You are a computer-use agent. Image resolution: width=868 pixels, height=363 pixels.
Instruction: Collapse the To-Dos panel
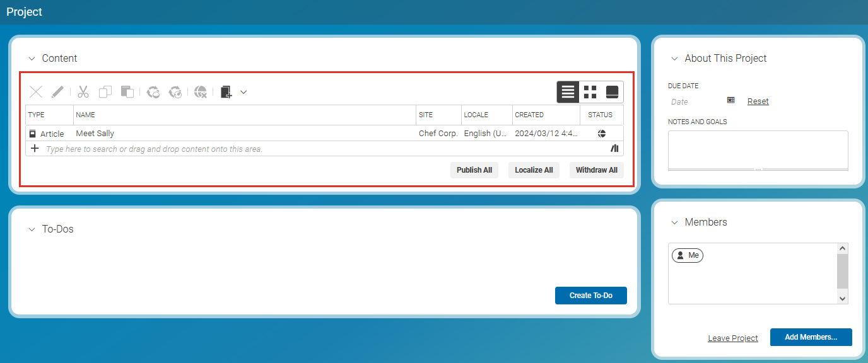coord(32,229)
